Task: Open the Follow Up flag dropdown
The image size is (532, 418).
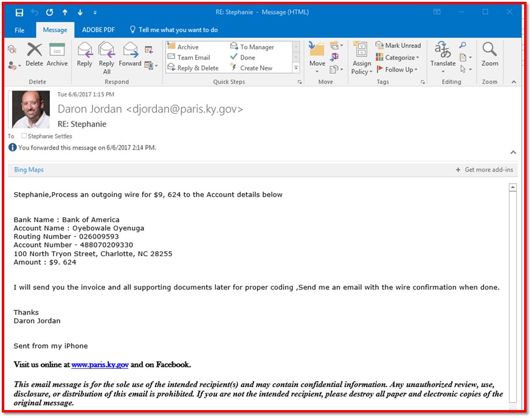Action: (396, 69)
